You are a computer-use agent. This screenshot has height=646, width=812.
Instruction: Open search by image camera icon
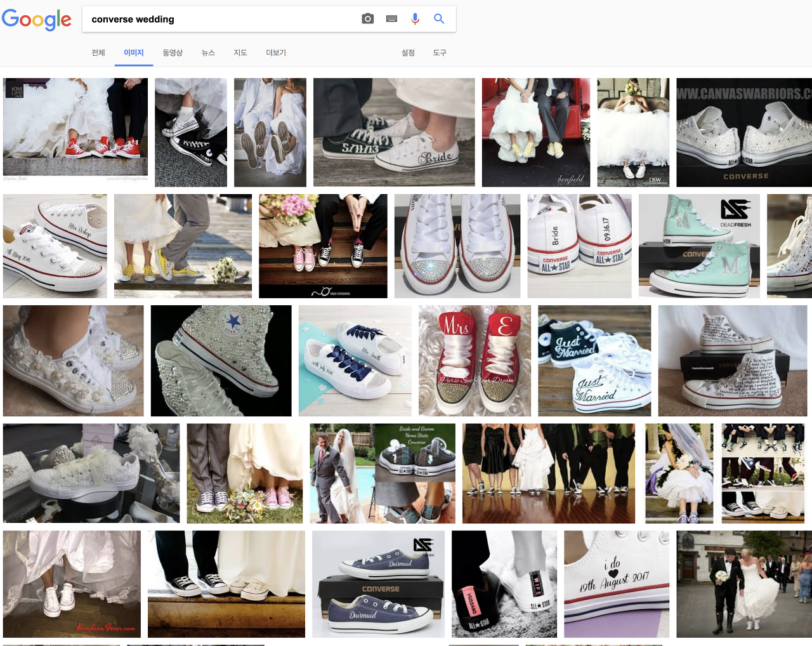[x=368, y=19]
